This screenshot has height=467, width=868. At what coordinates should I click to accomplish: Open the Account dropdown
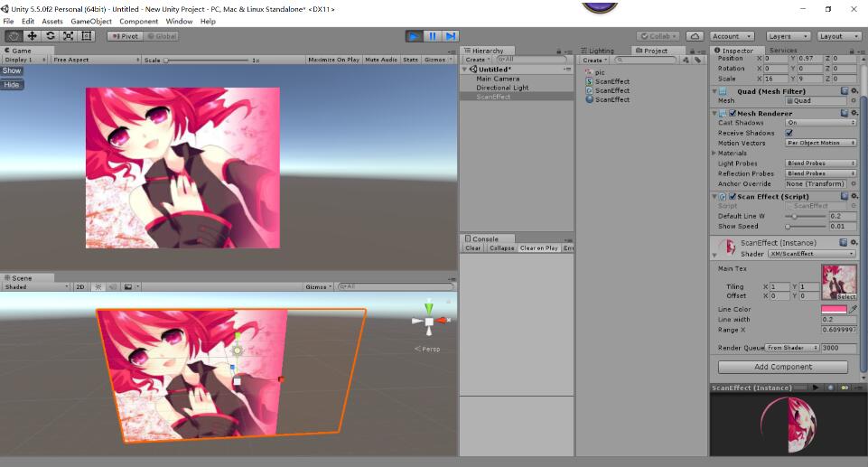[733, 36]
